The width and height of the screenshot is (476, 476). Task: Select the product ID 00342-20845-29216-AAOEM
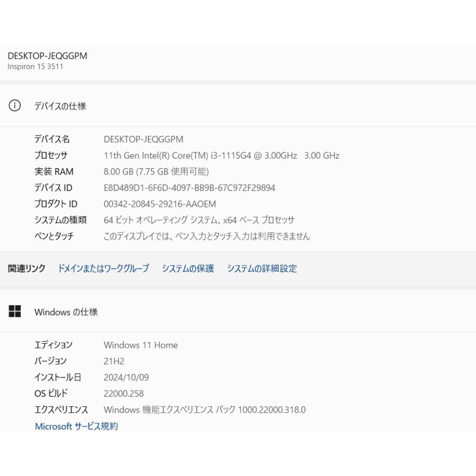click(160, 204)
